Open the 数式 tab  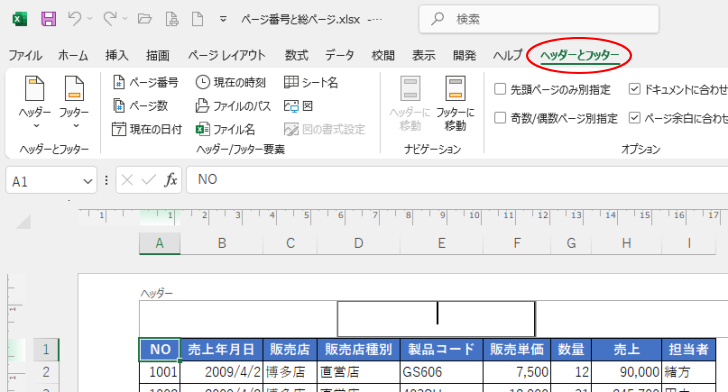[x=297, y=56]
